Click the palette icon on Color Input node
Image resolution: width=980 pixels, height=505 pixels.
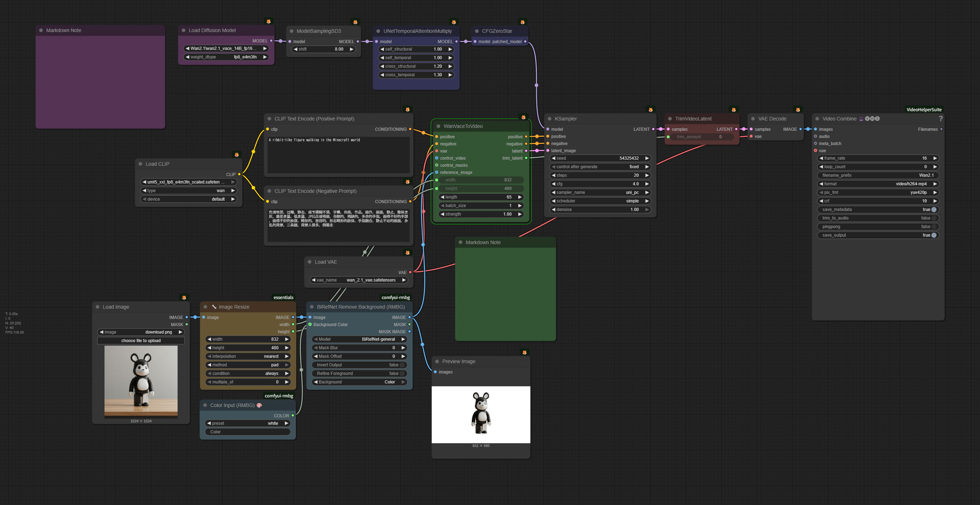tap(260, 405)
